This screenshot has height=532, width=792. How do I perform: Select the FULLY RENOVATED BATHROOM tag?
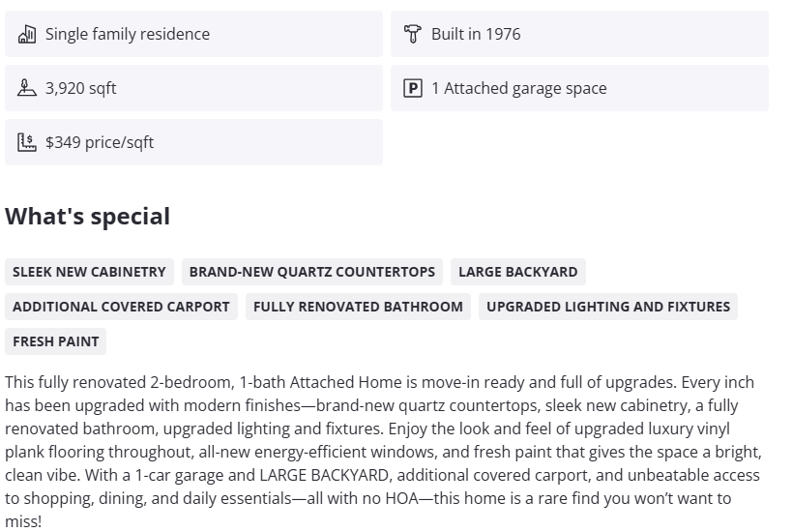pos(358,307)
